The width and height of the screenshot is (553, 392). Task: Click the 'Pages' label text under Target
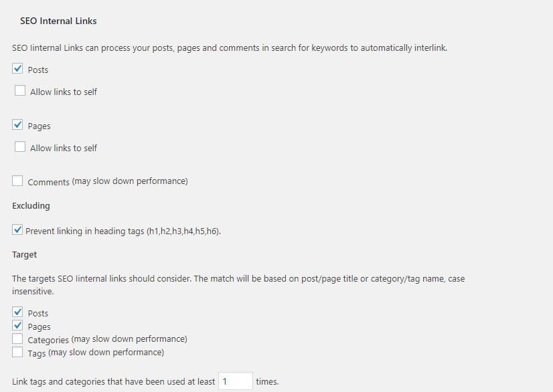[39, 326]
